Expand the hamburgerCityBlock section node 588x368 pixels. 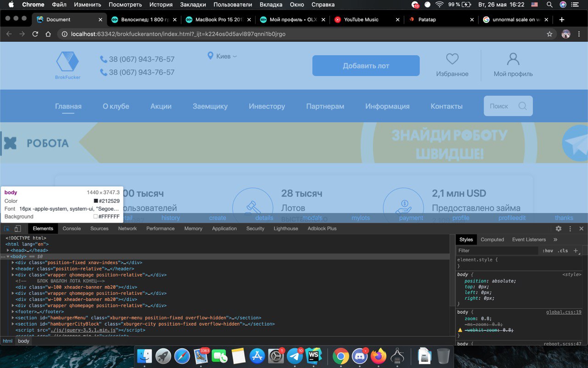click(13, 324)
